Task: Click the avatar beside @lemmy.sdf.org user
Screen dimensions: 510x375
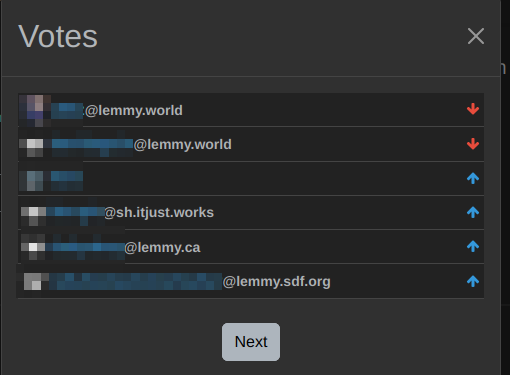Action: click(x=33, y=282)
